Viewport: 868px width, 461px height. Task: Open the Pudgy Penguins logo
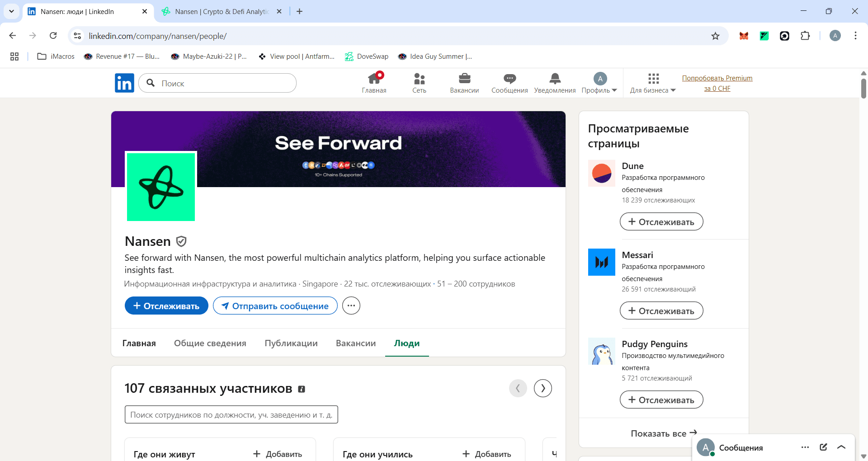click(602, 351)
